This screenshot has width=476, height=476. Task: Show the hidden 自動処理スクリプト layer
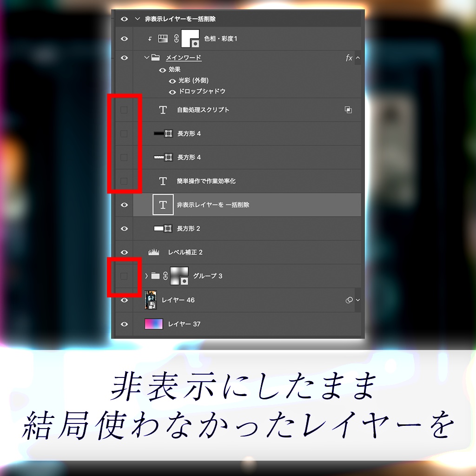coord(124,110)
